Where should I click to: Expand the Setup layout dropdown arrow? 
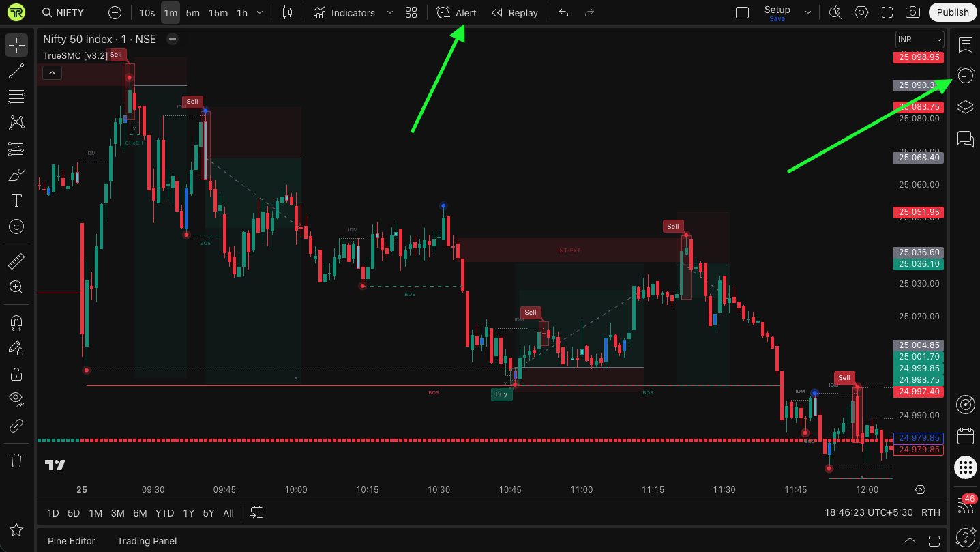(x=808, y=12)
